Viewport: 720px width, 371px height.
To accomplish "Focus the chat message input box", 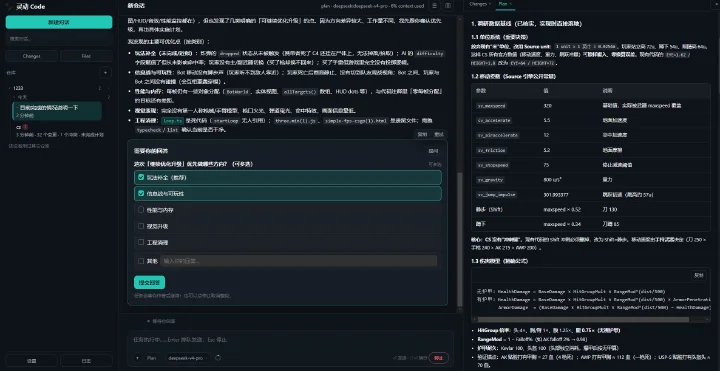I will coord(290,340).
